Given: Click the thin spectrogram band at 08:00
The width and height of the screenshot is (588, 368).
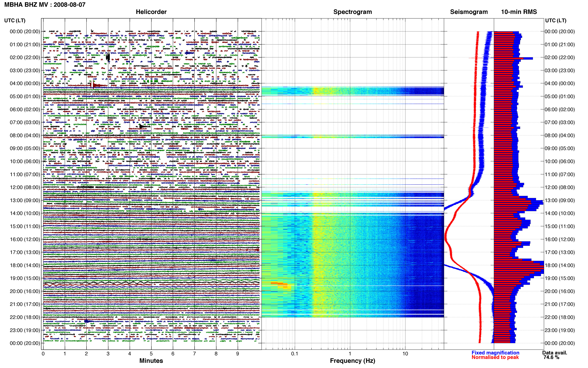Looking at the screenshot, I should (352, 136).
